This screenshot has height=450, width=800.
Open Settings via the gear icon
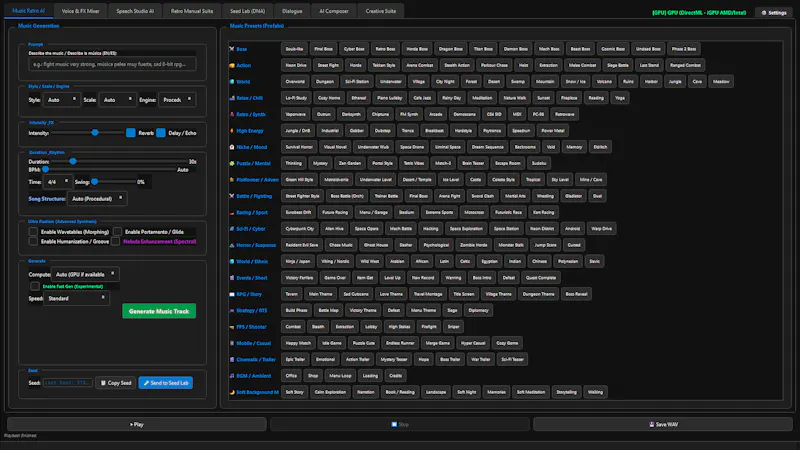764,13
